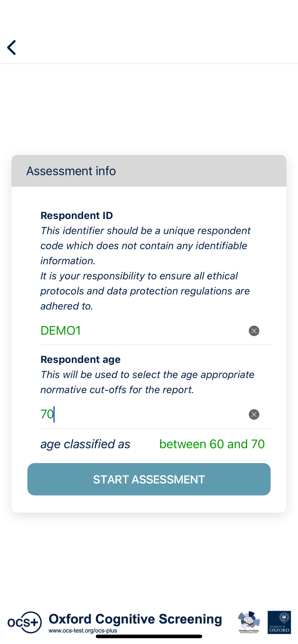Tap the home indicator bar
The height and width of the screenshot is (644, 298).
149,636
